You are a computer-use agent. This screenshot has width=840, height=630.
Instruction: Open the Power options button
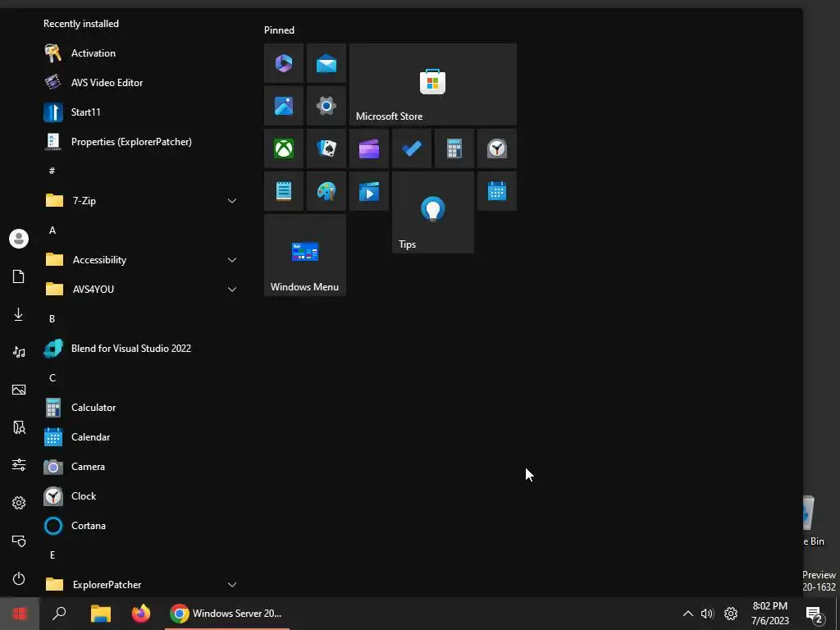19,578
